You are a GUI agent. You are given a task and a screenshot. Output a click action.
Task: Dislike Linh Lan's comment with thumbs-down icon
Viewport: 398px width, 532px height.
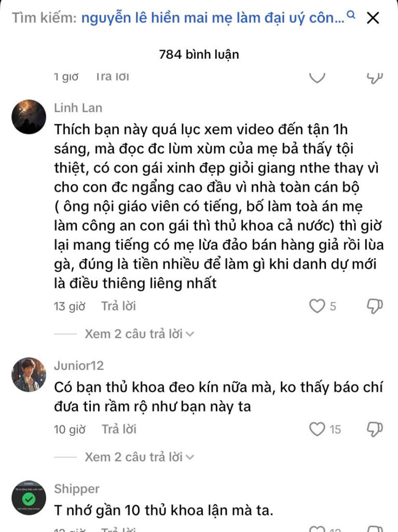pyautogui.click(x=375, y=306)
